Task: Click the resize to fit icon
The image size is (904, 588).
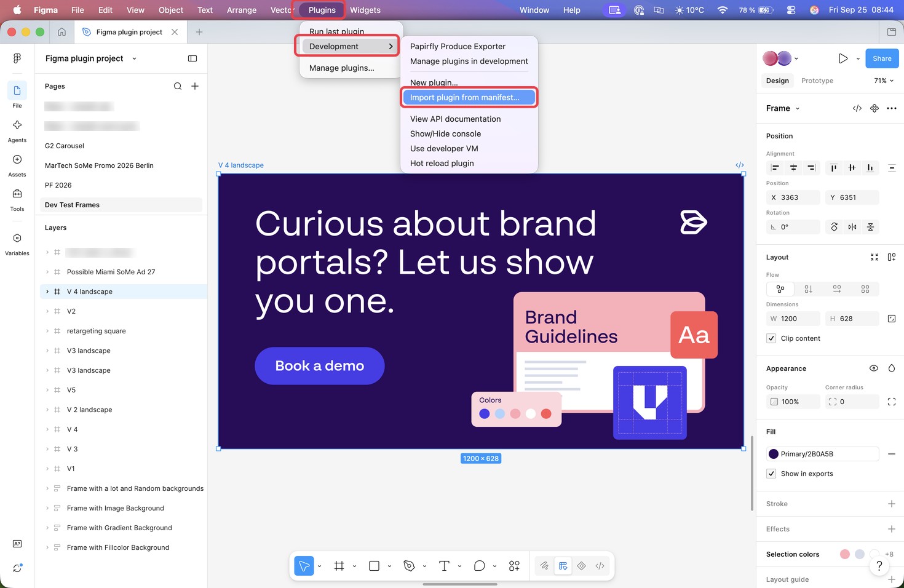Action: (x=874, y=257)
